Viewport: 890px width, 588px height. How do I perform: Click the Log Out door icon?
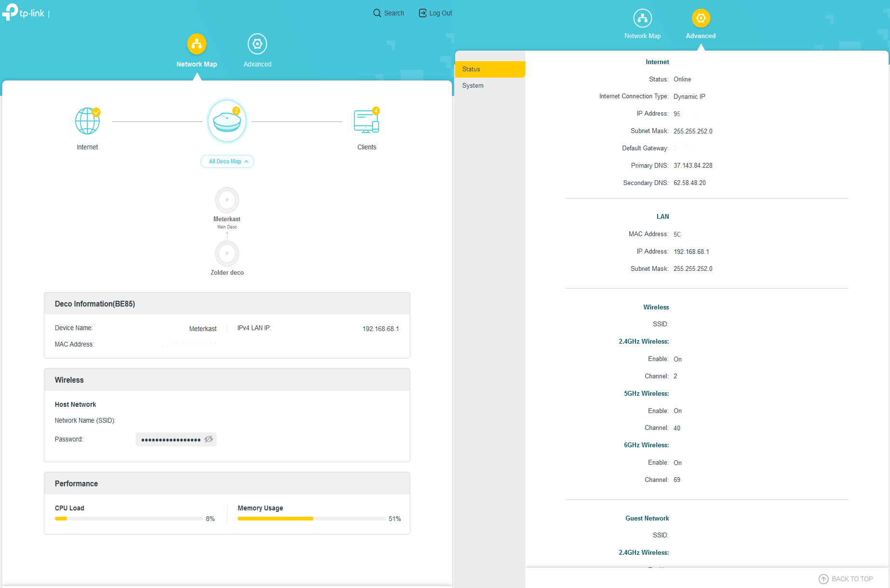click(x=422, y=13)
